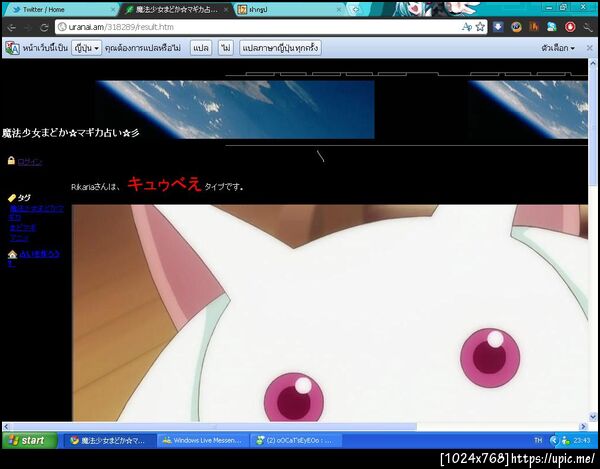This screenshot has height=469, width=600.
Task: Switch to the Twitter / Home tab
Action: (x=60, y=10)
